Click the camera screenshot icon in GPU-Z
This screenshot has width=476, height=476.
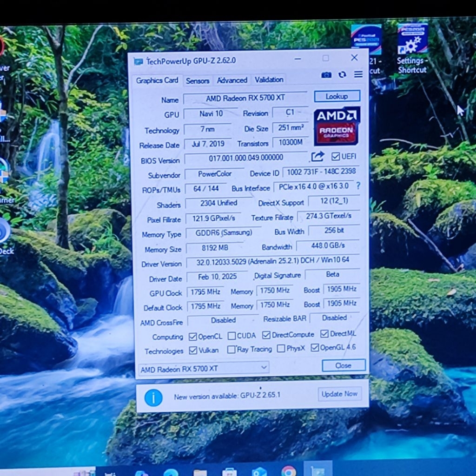[326, 75]
